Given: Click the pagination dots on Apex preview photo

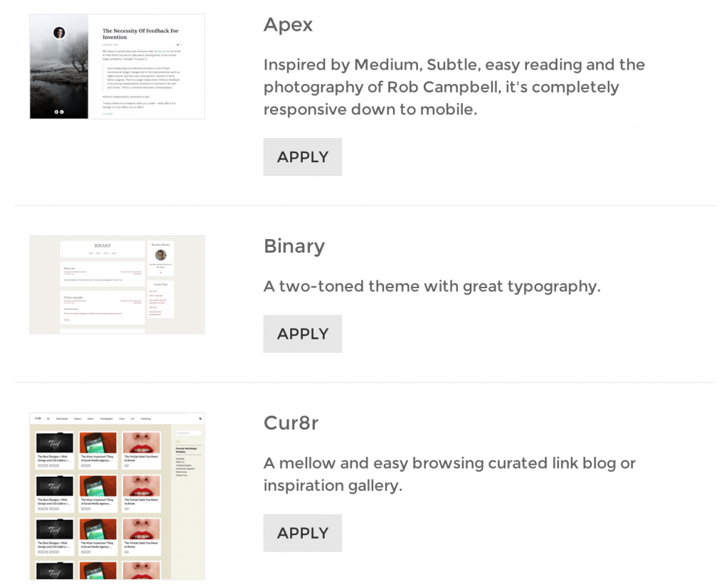Looking at the screenshot, I should (59, 112).
